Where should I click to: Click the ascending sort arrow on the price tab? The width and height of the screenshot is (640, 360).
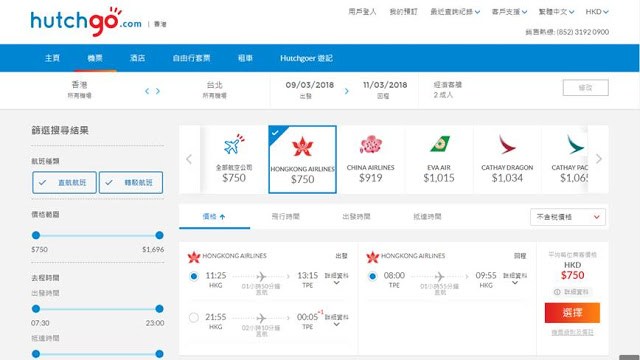click(222, 217)
